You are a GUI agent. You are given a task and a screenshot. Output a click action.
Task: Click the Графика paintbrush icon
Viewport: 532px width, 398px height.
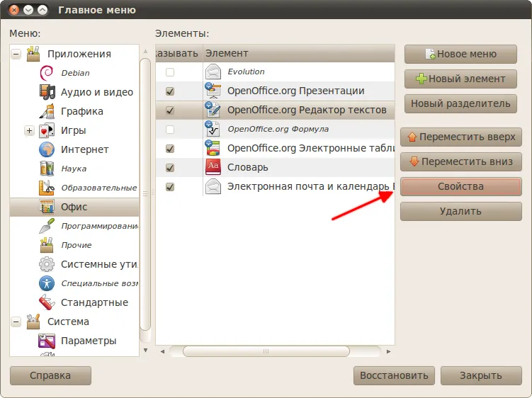47,111
